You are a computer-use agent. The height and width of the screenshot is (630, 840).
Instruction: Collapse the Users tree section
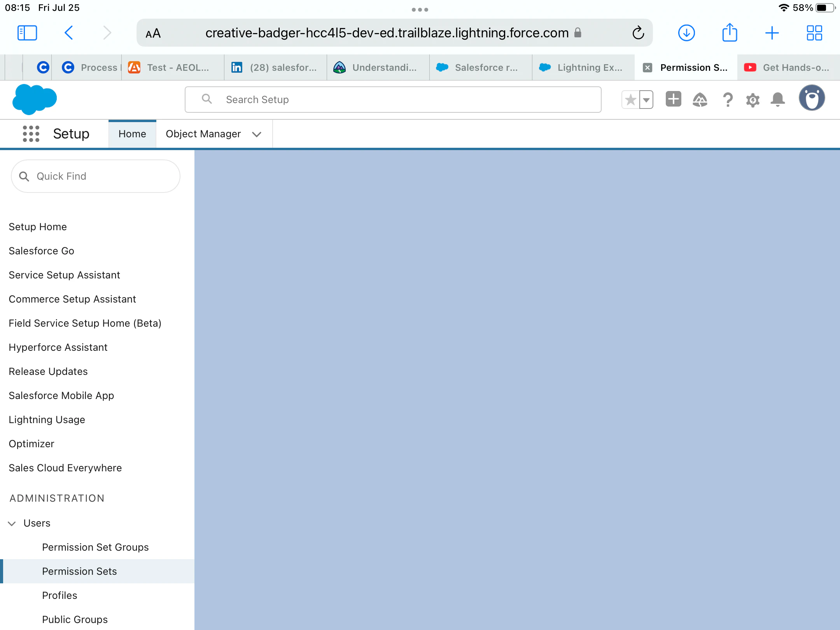(x=12, y=523)
